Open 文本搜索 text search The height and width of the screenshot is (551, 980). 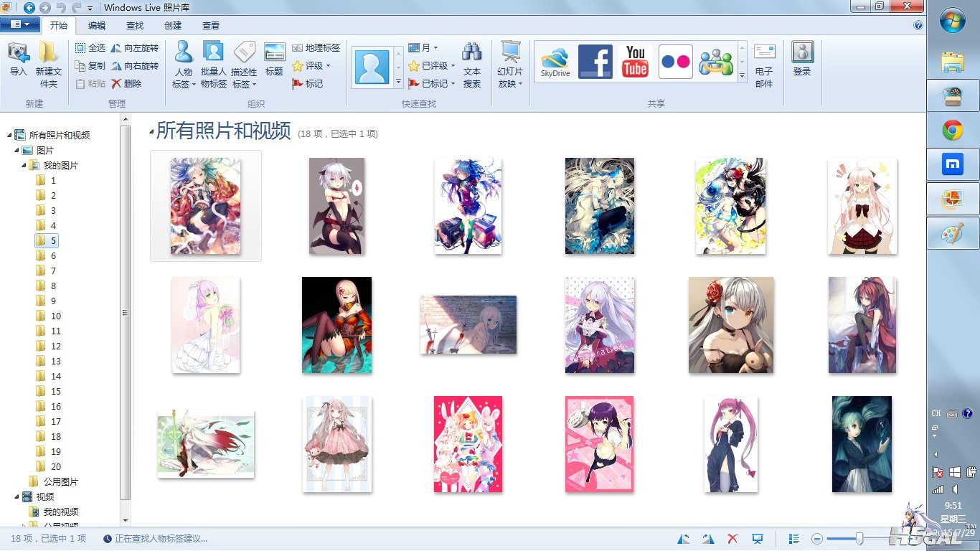(x=471, y=65)
